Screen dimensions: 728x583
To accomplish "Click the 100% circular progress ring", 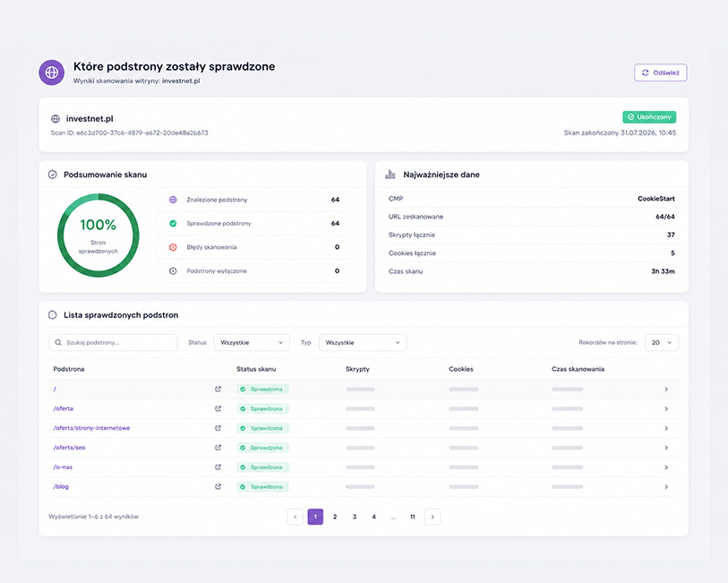I will [x=98, y=236].
